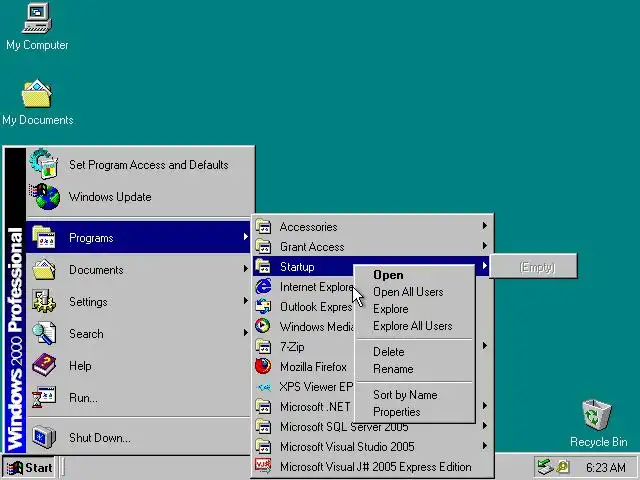The height and width of the screenshot is (480, 640).
Task: Click the Internet Explorer icon
Action: pyautogui.click(x=263, y=287)
